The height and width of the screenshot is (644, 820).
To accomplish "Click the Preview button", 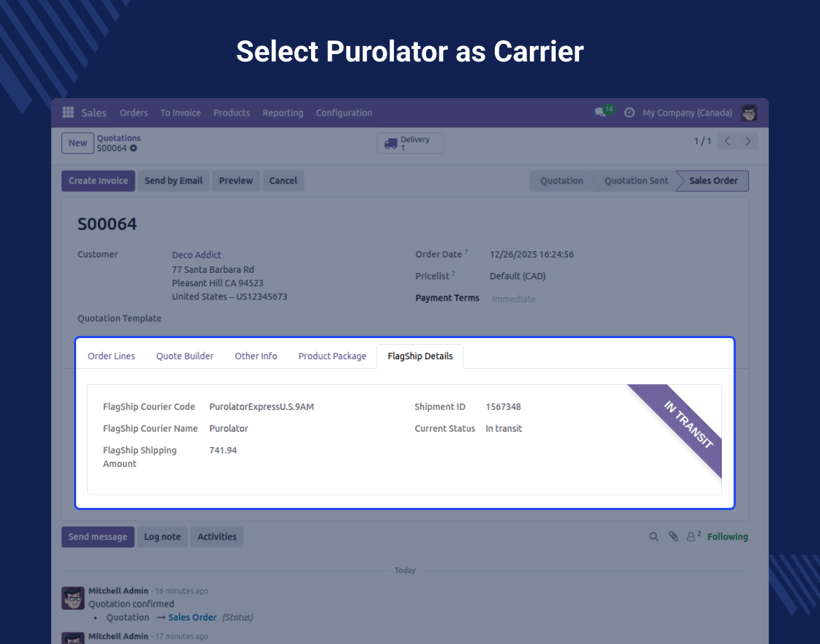I will 236,181.
